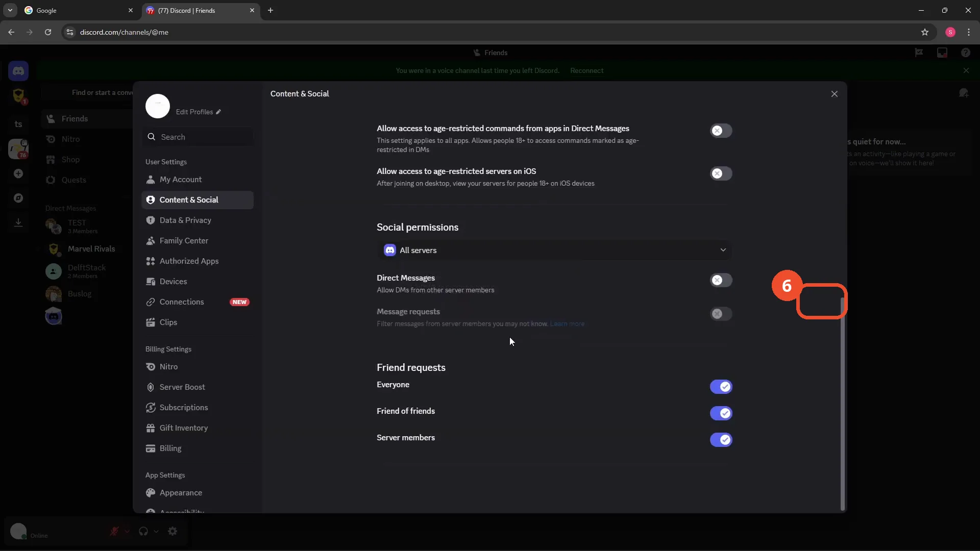Image resolution: width=980 pixels, height=551 pixels.
Task: Close the settings dialog with the X
Action: (835, 94)
